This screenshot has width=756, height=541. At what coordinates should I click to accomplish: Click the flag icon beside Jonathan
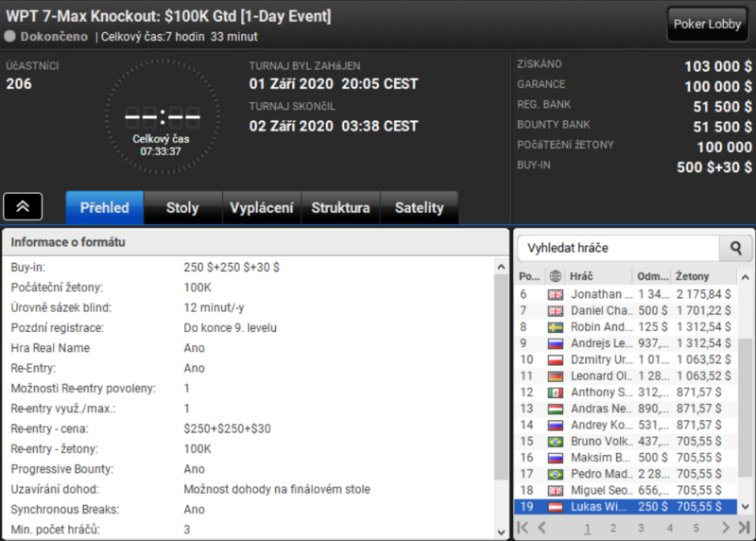[556, 294]
